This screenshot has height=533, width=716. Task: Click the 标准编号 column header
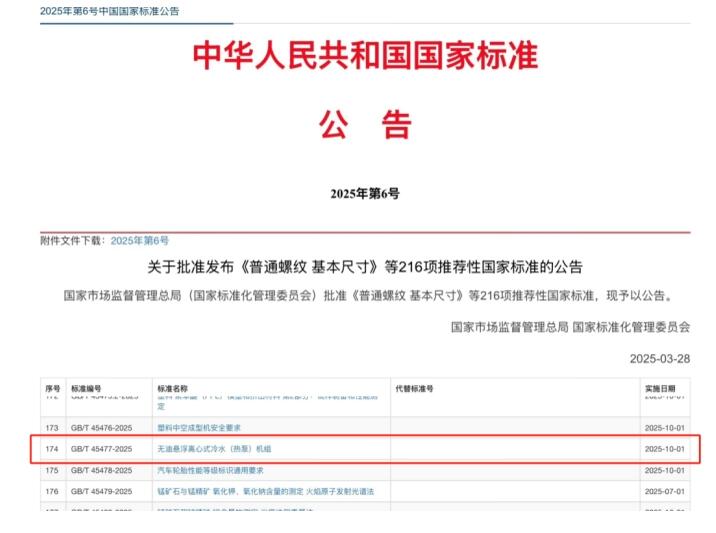[x=86, y=389]
